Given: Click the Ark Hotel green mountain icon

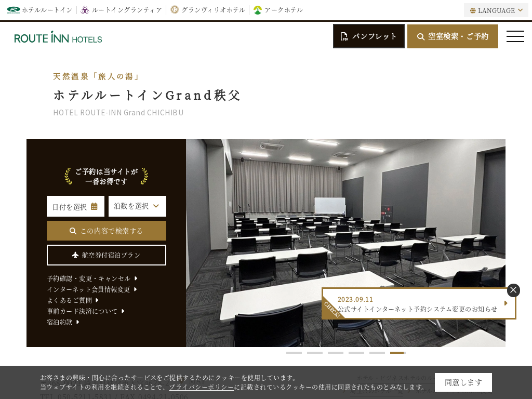Looking at the screenshot, I should tap(258, 10).
